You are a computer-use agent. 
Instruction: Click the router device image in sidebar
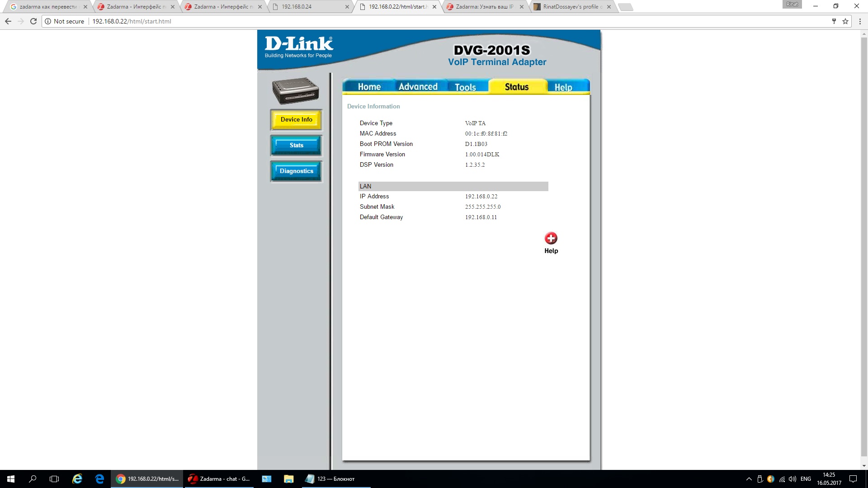tap(296, 90)
